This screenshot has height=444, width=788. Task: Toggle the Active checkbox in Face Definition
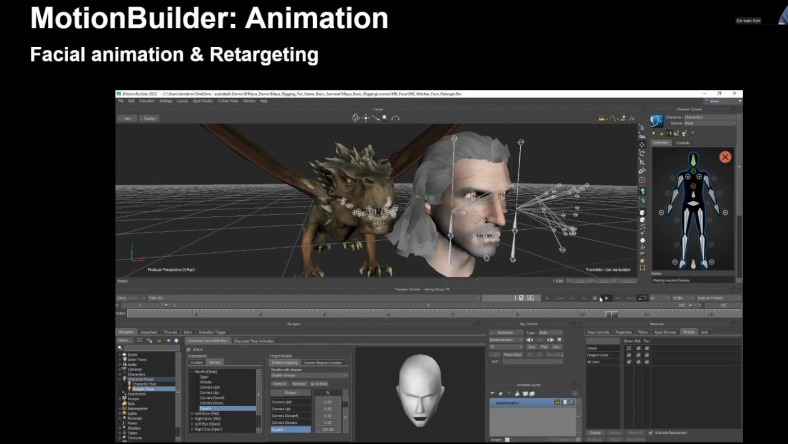coord(188,349)
